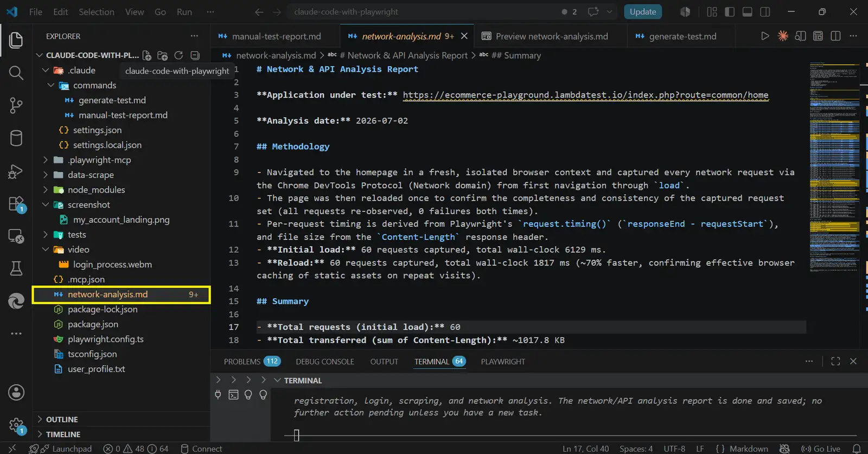Close the network-analysis.md tab

tap(464, 36)
